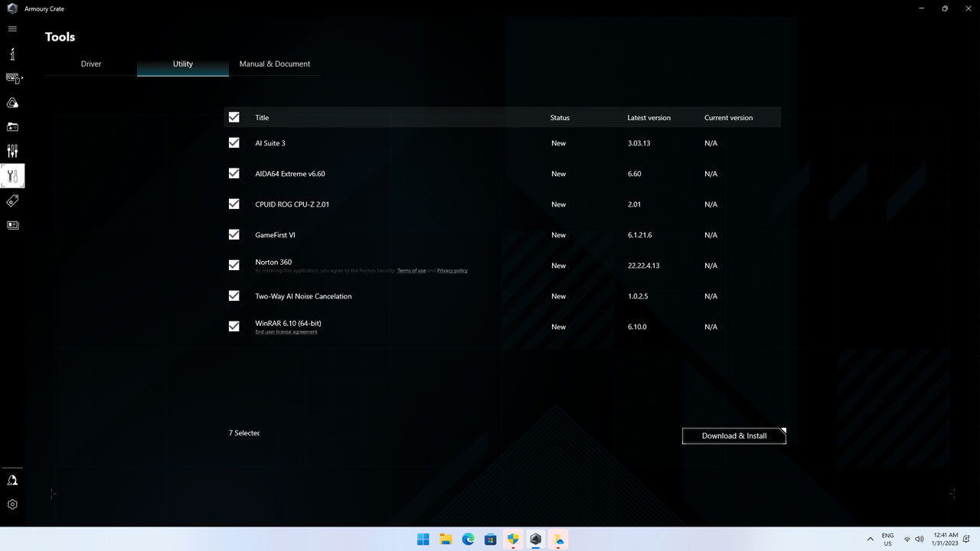Open the Scenario Profiles sliders icon
Viewport: 980px width, 551px height.
[12, 152]
